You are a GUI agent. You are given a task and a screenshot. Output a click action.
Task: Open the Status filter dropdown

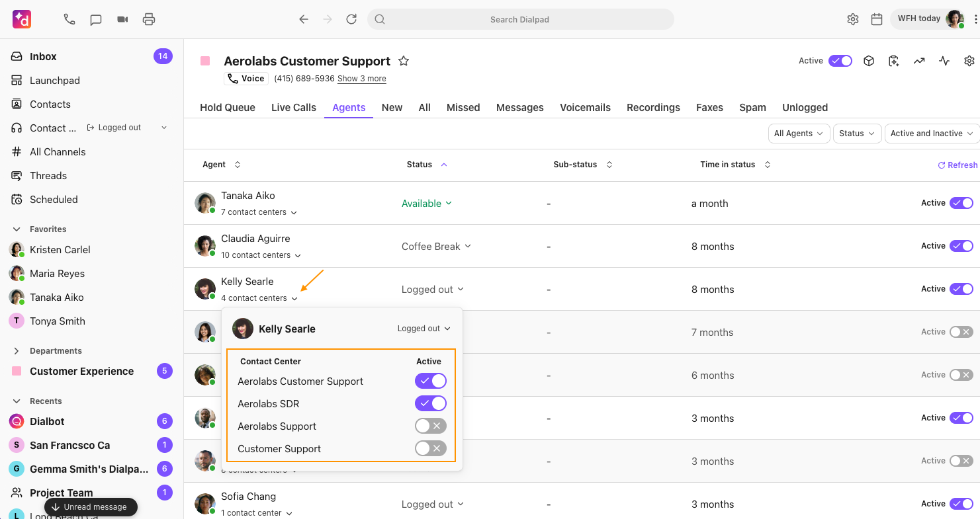tap(858, 134)
